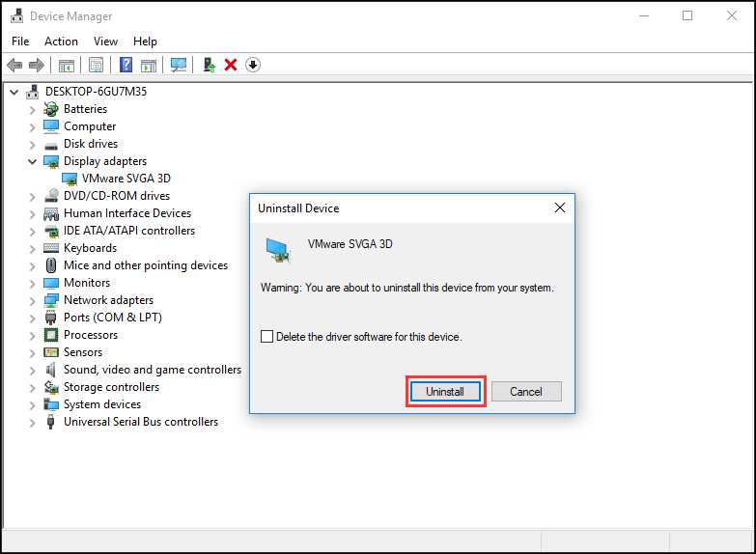Maximize the Device Manager window
Viewport: 756px width, 554px height.
(x=687, y=15)
